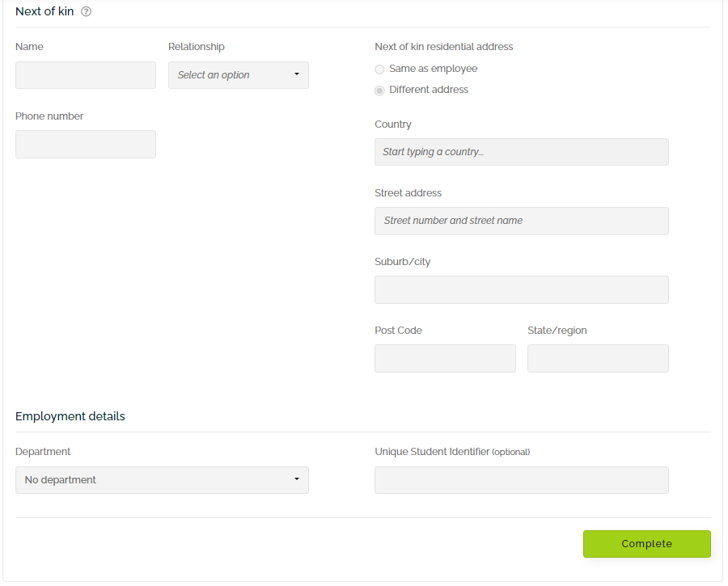Open the No department dropdown

(162, 479)
